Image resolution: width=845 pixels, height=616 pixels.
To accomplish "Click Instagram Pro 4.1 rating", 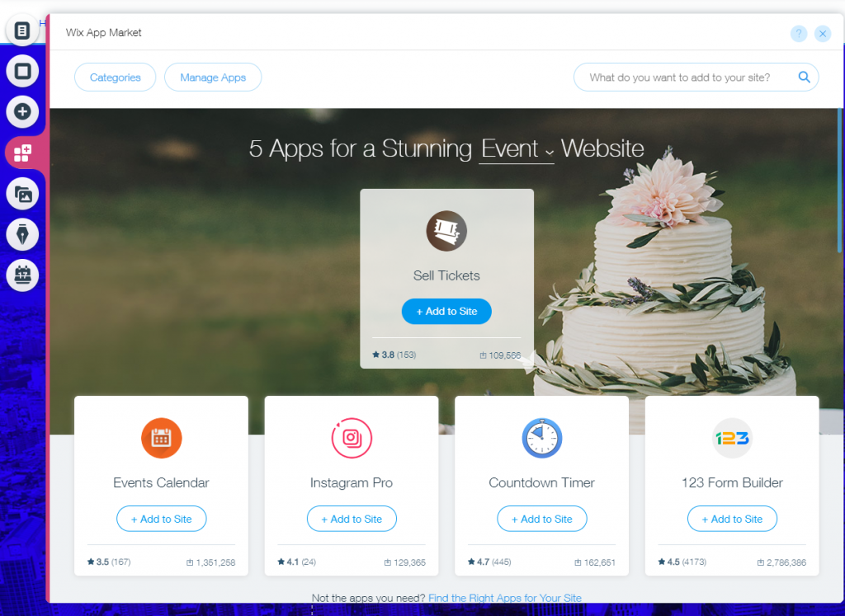I will (x=296, y=562).
